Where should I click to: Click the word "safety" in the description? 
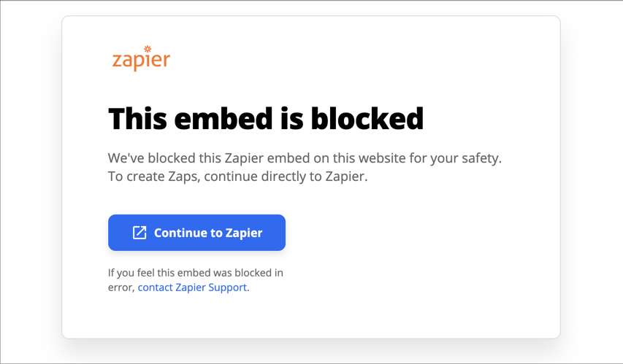[x=481, y=158]
